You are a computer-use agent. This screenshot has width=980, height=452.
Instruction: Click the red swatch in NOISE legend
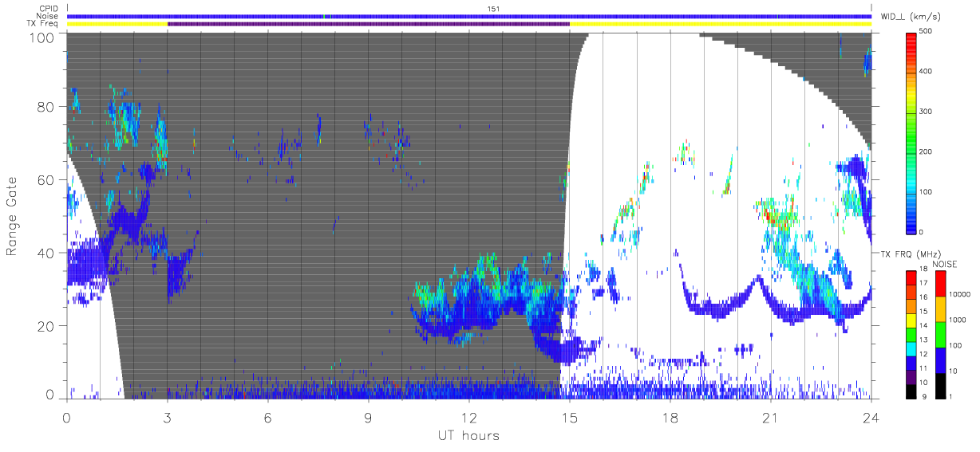[940, 283]
